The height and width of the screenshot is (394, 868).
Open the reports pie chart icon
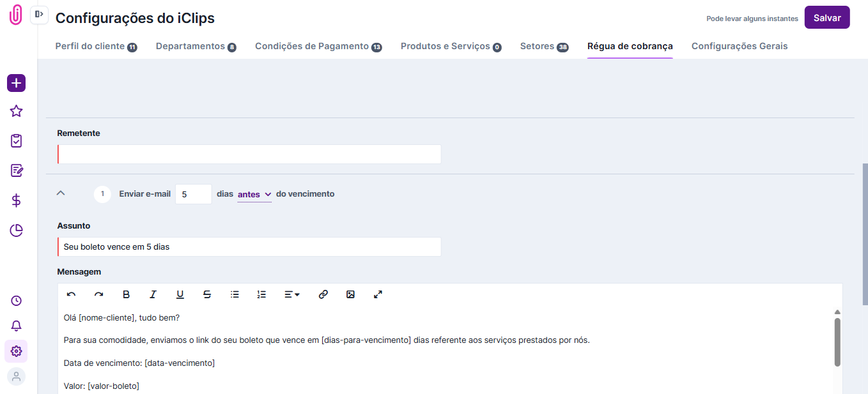tap(17, 231)
